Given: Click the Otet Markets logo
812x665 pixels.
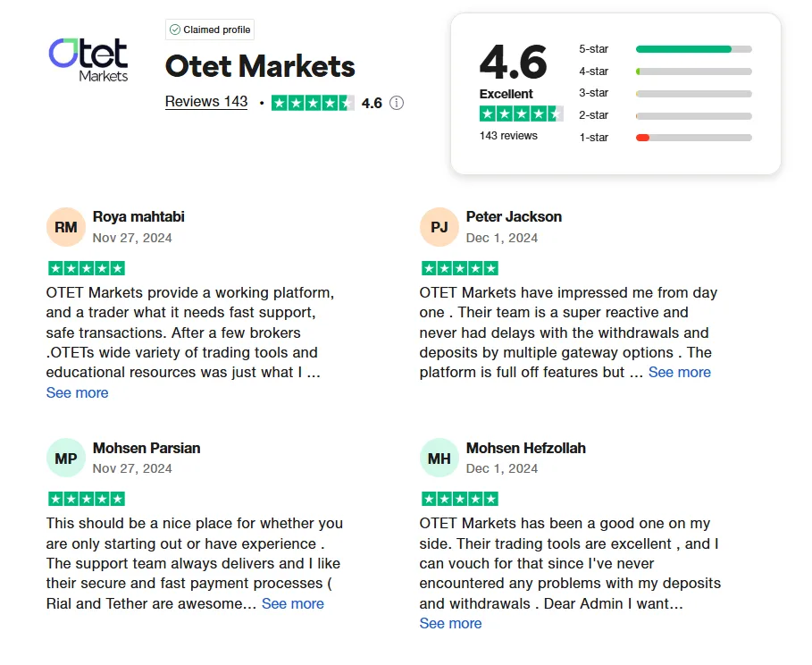Looking at the screenshot, I should [x=88, y=59].
